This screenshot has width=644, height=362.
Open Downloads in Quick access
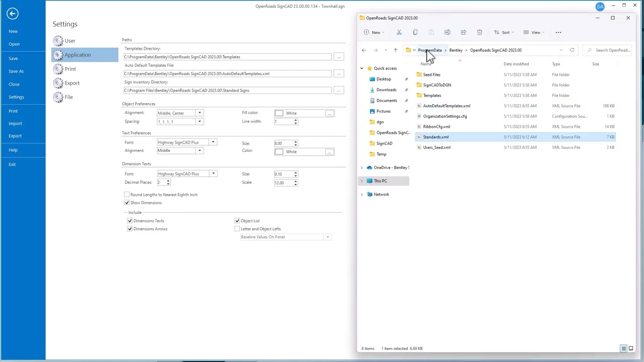pos(386,90)
